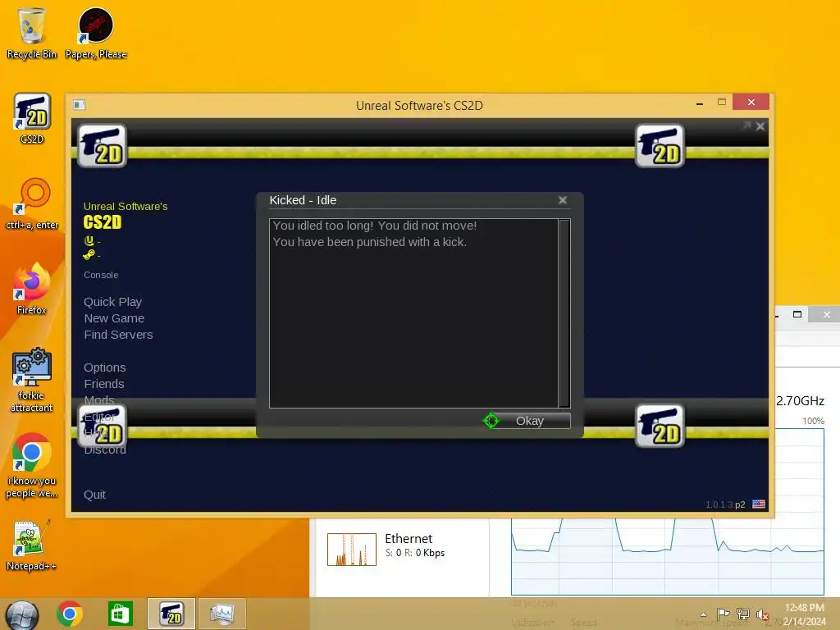
Task: Click the top-right CS2D gun logo
Action: tap(660, 146)
